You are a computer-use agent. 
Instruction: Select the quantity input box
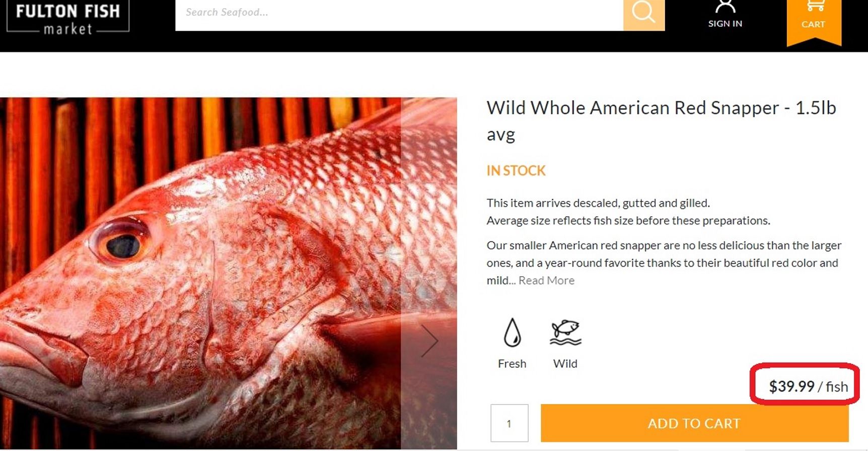510,423
